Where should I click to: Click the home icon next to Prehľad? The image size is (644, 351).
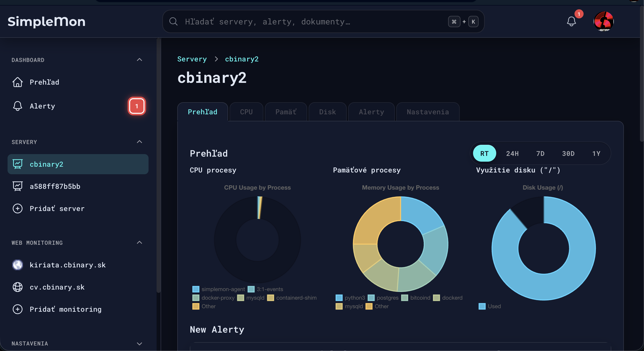coord(18,82)
